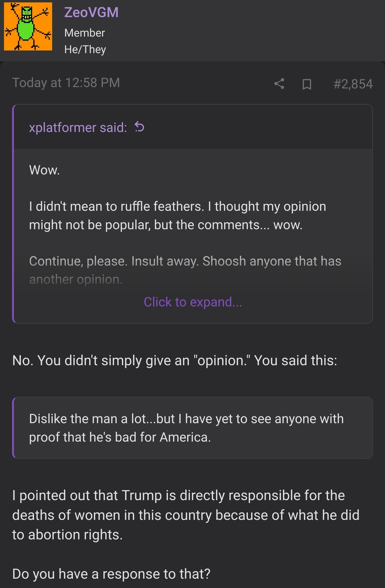Screen dimensions: 385x588
Task: Click the "Member" user title
Action: pos(84,33)
